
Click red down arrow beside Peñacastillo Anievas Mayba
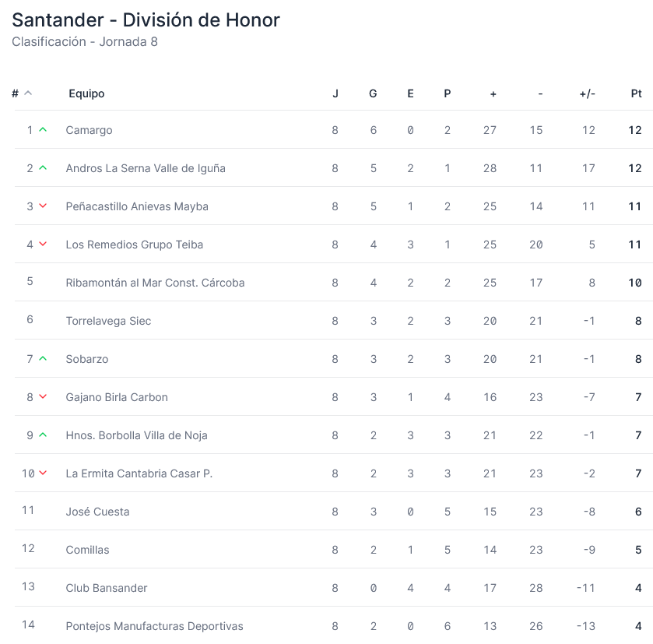pyautogui.click(x=43, y=206)
